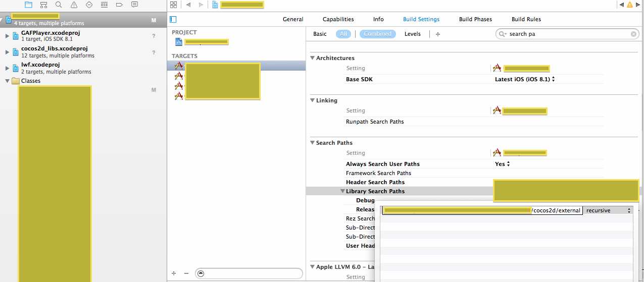
Task: Open the Base SDK Latest iOS dropdown
Action: (525, 79)
